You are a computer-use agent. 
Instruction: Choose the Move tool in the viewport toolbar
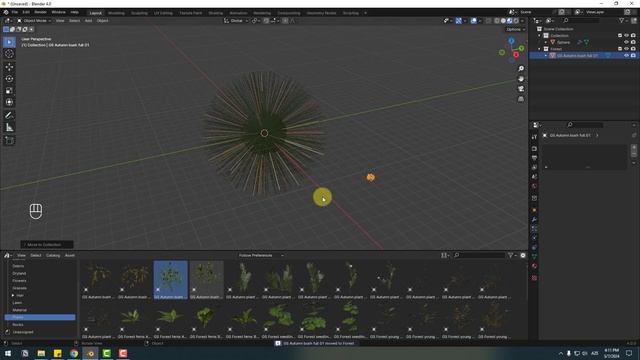9,67
